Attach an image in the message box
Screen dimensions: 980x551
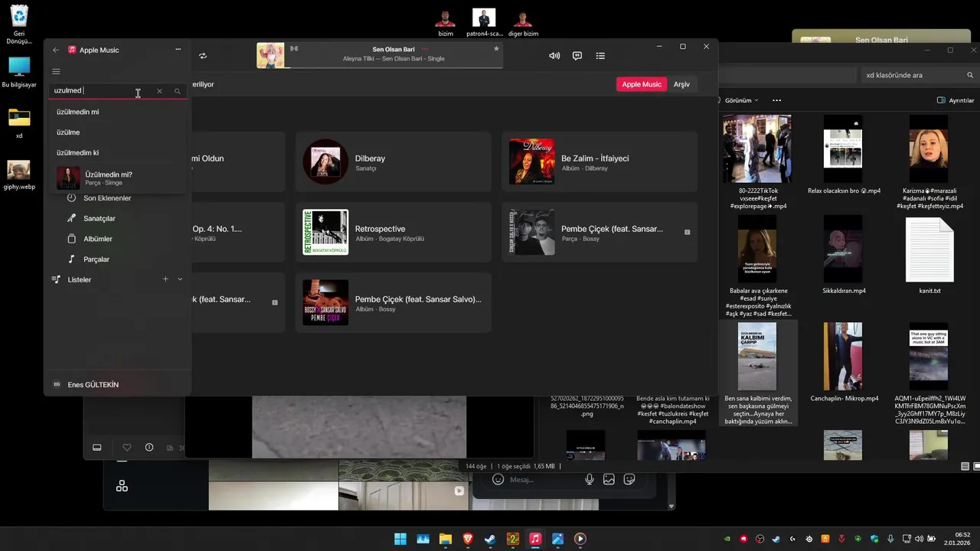click(609, 479)
